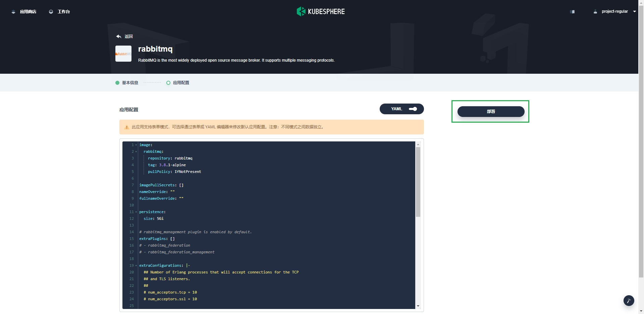The image size is (644, 314).
Task: Click the rabbitmq title heading
Action: click(155, 49)
